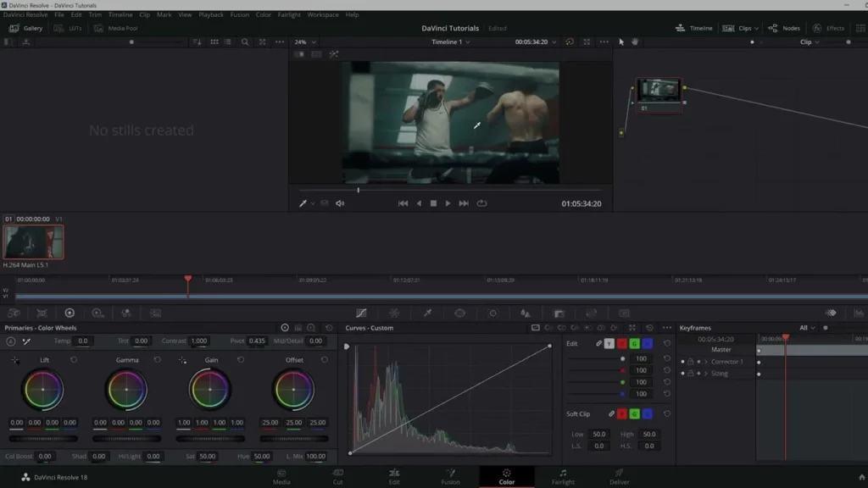Open the Clips dropdown arrow
Viewport: 868px width, 488px height.
click(756, 28)
